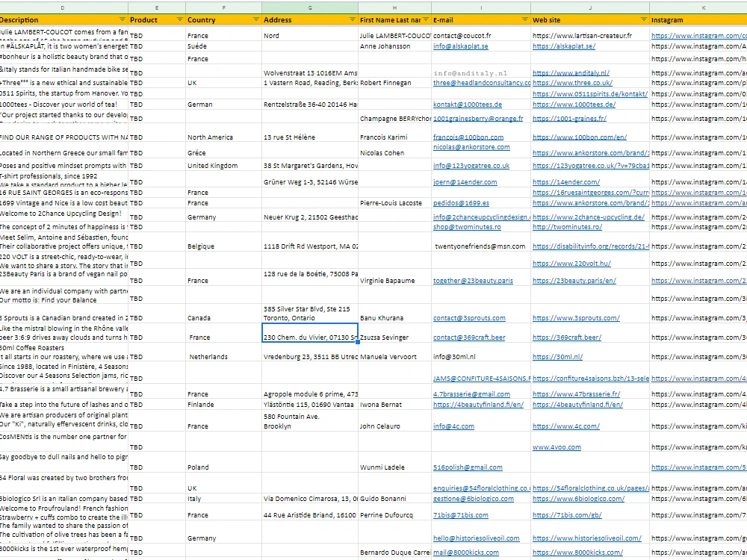This screenshot has width=747, height=560.
Task: Select column F header
Action: [223, 7]
